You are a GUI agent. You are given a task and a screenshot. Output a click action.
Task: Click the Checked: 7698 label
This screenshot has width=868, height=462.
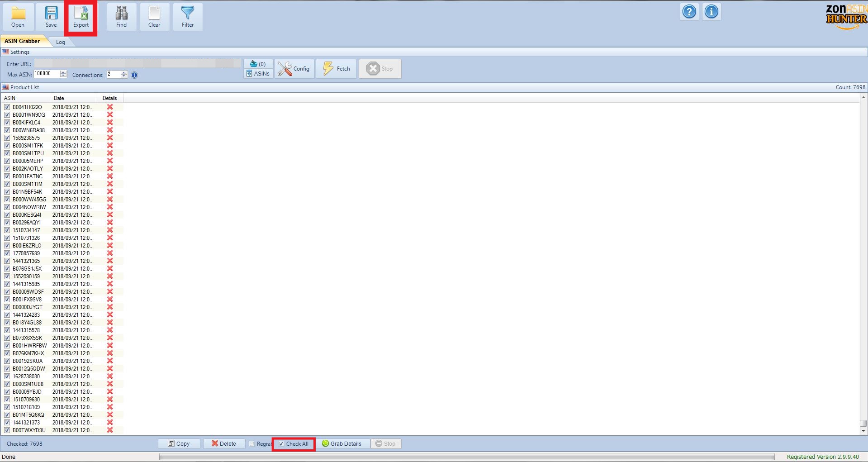pyautogui.click(x=24, y=444)
